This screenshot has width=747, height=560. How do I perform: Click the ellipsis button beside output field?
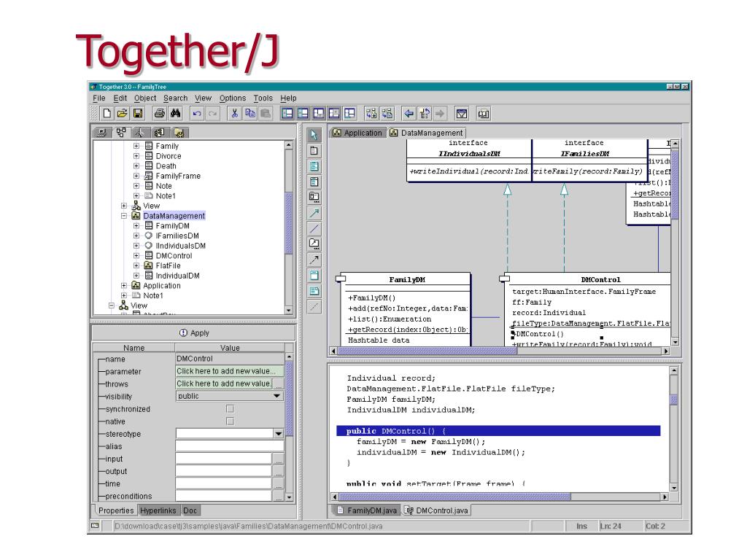coord(278,472)
